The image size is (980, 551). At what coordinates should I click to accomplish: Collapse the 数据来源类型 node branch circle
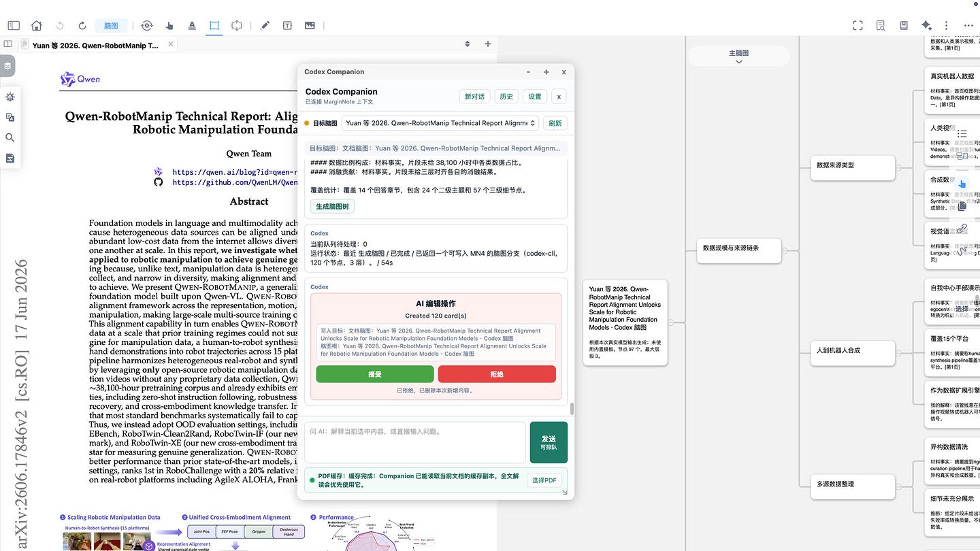898,167
